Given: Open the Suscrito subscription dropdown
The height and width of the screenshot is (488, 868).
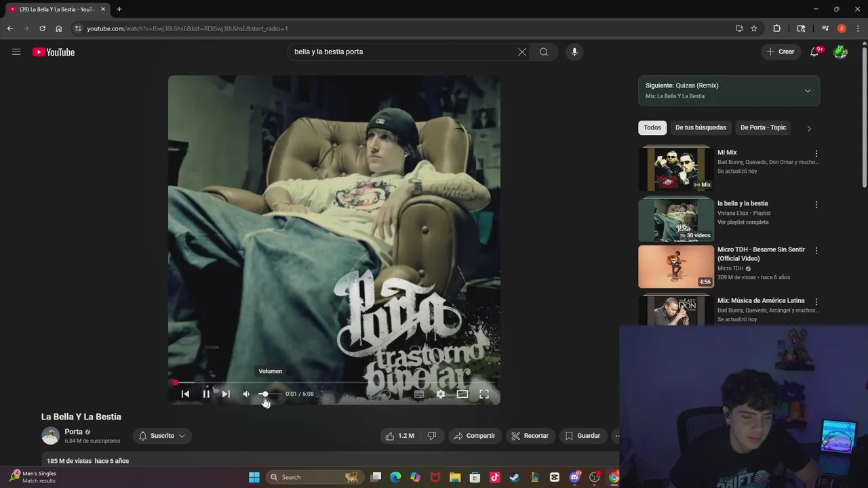Looking at the screenshot, I should [162, 436].
